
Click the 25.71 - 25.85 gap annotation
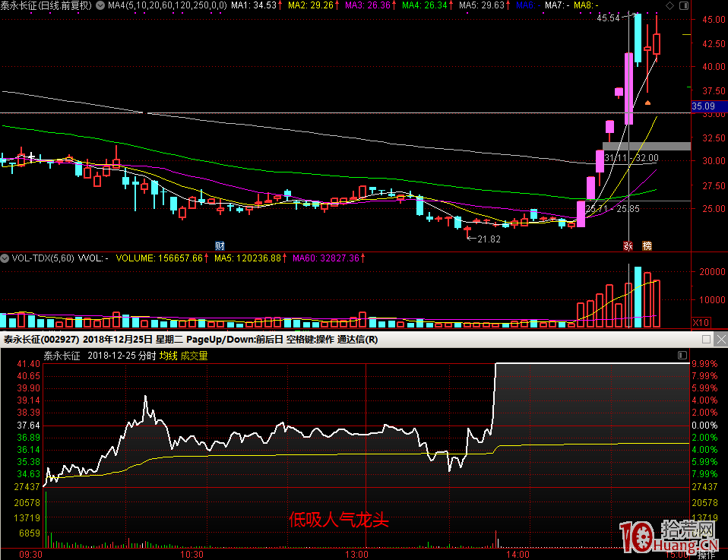[x=612, y=210]
